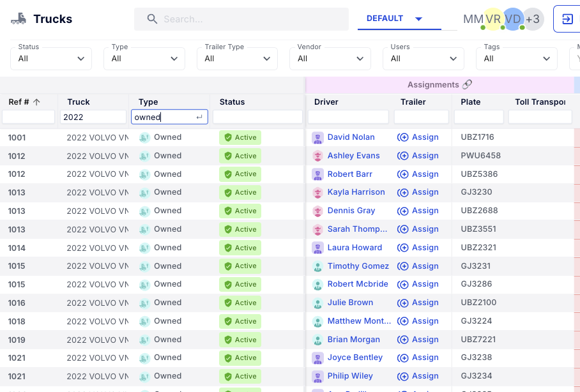Open driver Kayla Harrison's profile link
The image size is (580, 392).
click(x=356, y=192)
